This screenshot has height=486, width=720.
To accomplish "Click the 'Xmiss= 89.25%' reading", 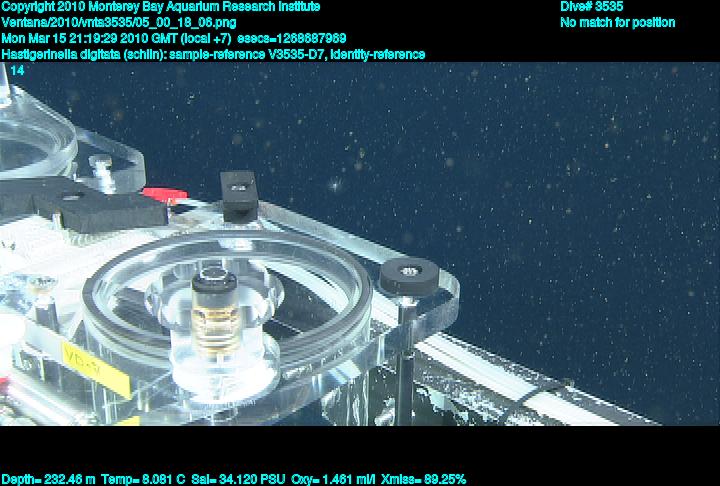I will point(423,480).
